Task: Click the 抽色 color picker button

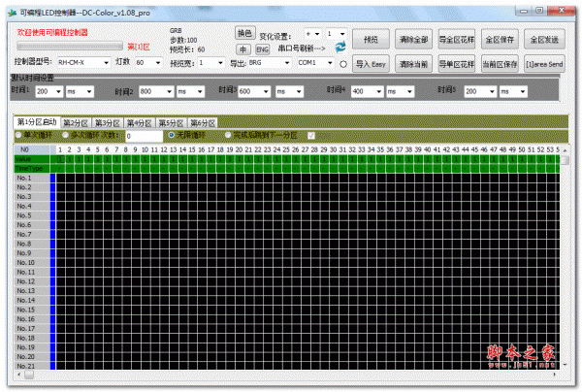Action: (x=245, y=32)
